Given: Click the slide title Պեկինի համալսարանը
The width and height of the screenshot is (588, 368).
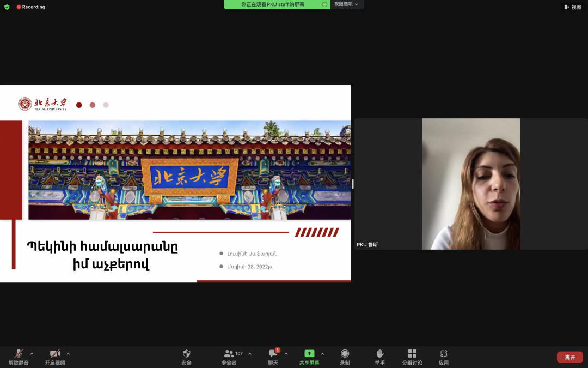Looking at the screenshot, I should (102, 247).
